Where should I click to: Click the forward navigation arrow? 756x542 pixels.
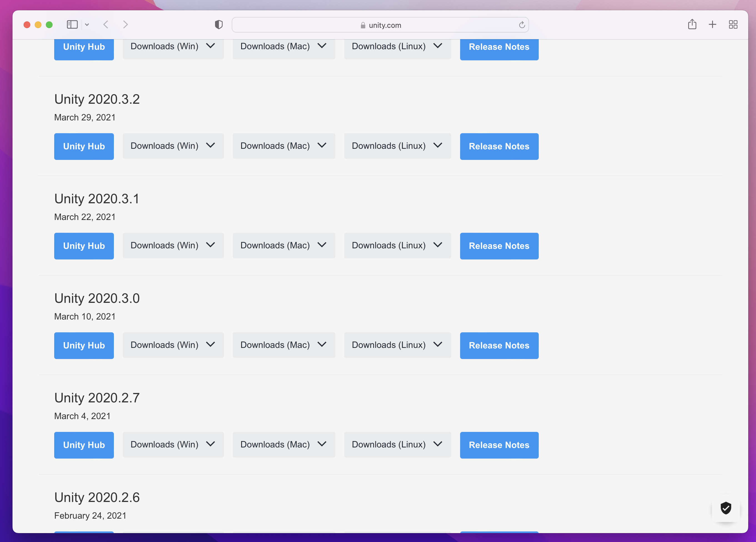(125, 25)
